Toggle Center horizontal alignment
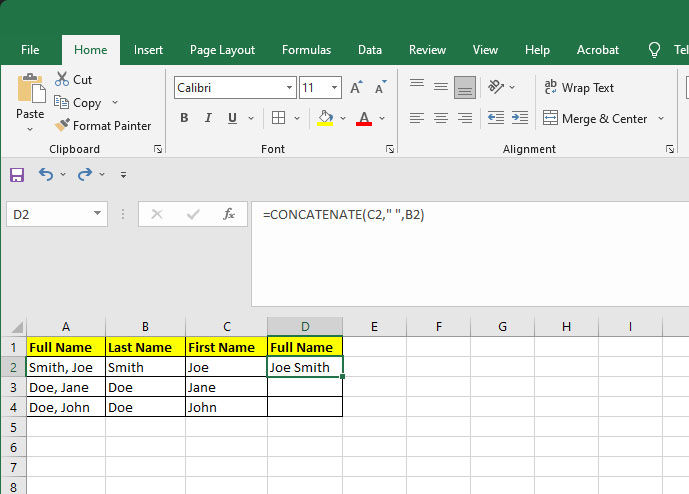The width and height of the screenshot is (689, 494). (441, 118)
